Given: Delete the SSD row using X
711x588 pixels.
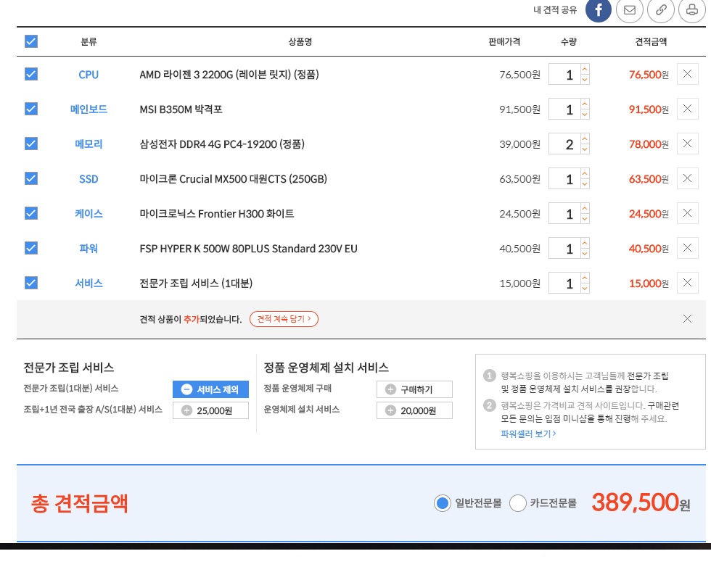Looking at the screenshot, I should [x=688, y=178].
